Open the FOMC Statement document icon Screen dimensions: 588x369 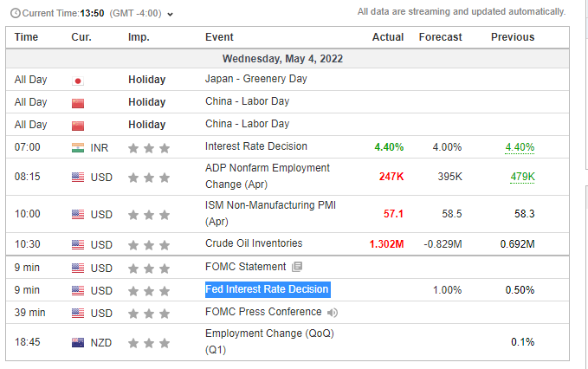click(297, 267)
